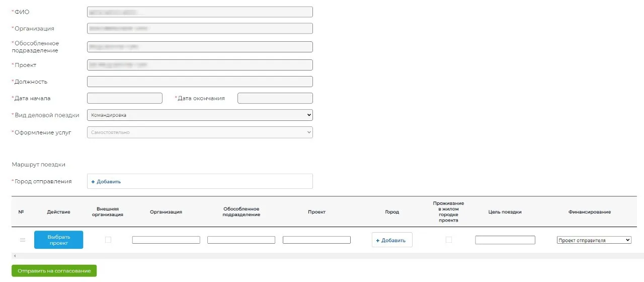The width and height of the screenshot is (644, 282).
Task: Open the Вид деловой поездки dropdown
Action: [x=200, y=115]
